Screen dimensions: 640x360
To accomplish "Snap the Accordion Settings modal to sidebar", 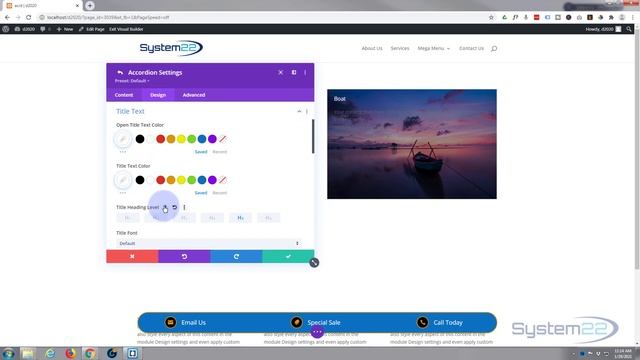I will coord(294,72).
